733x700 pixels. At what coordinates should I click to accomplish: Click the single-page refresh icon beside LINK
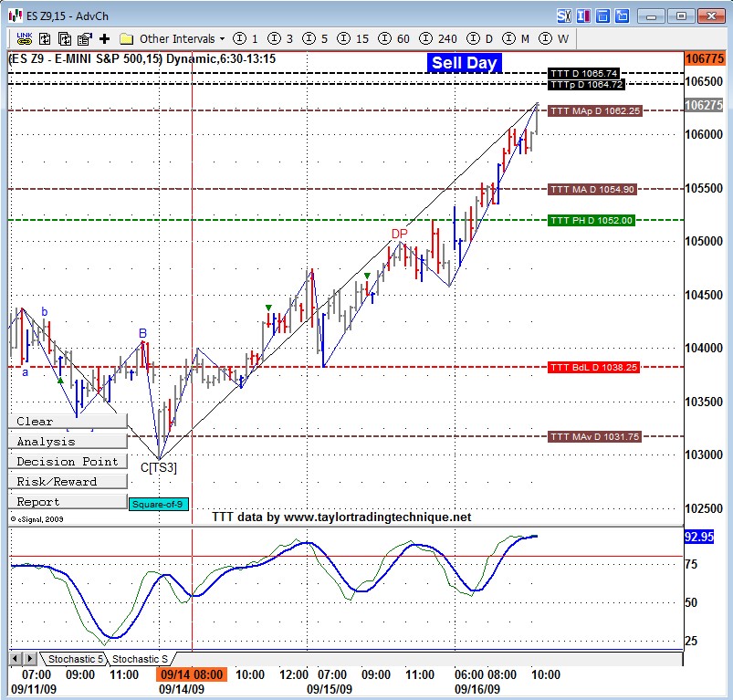45,38
